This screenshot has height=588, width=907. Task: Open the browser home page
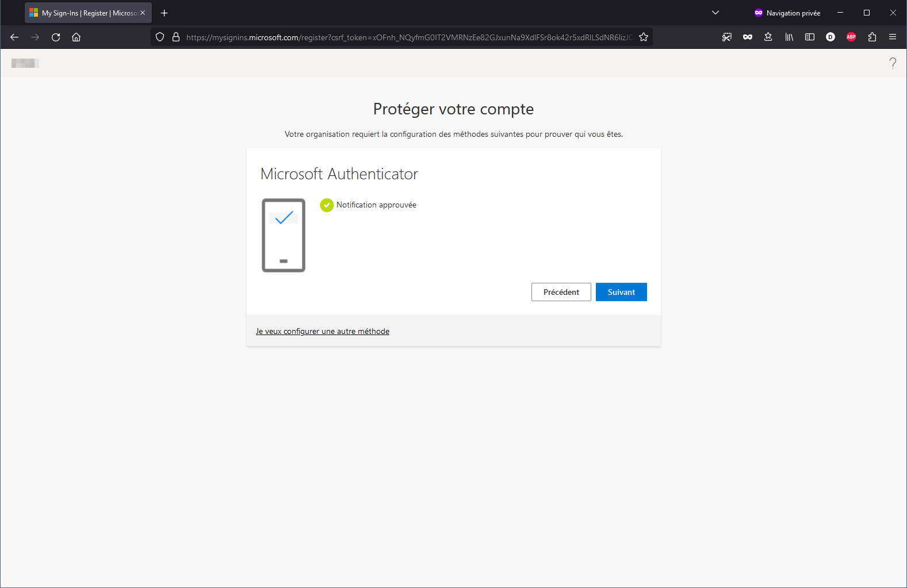coord(76,37)
